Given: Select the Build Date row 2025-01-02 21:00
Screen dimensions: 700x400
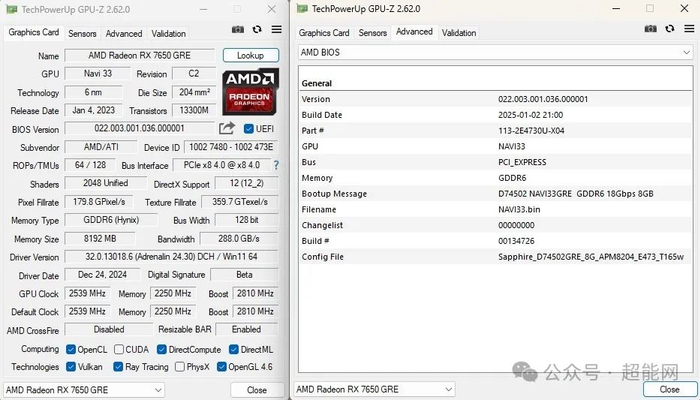Looking at the screenshot, I should click(x=496, y=115).
